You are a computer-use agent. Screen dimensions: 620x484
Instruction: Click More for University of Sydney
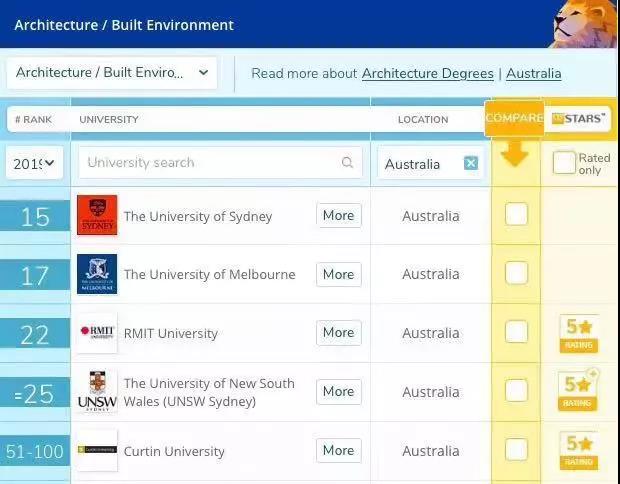pos(339,216)
